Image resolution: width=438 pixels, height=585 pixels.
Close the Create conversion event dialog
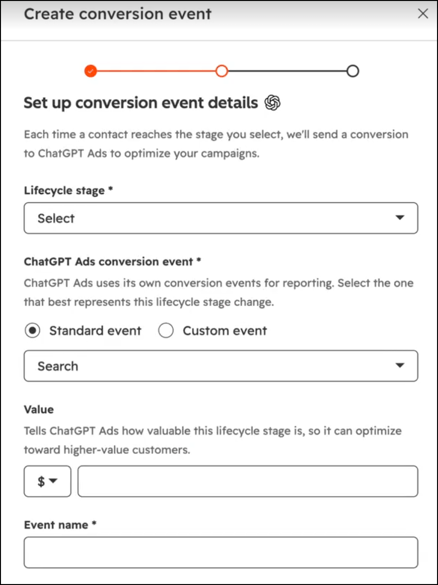coord(423,14)
